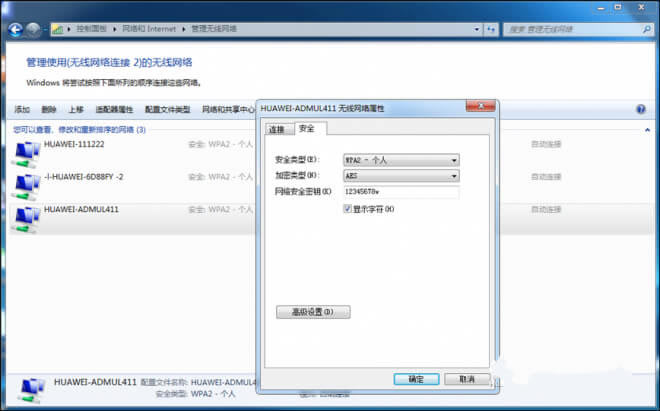Click 安全: WPA2 in the -I-HUAWEI-6D88FY row
The height and width of the screenshot is (411, 660).
(x=220, y=177)
